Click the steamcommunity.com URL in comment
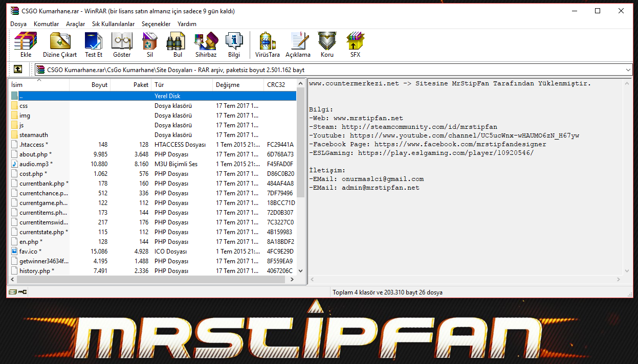The image size is (638, 364). [x=420, y=127]
